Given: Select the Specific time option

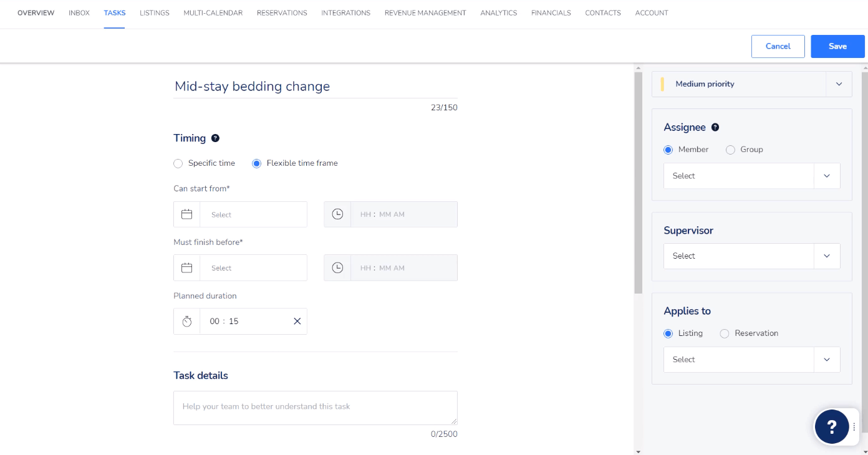Looking at the screenshot, I should pyautogui.click(x=178, y=163).
